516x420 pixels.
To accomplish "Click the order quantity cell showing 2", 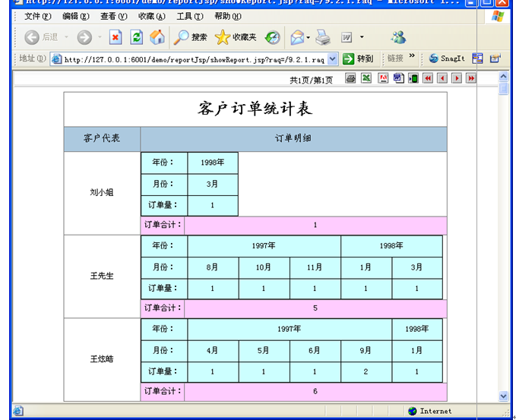I will coord(366,371).
